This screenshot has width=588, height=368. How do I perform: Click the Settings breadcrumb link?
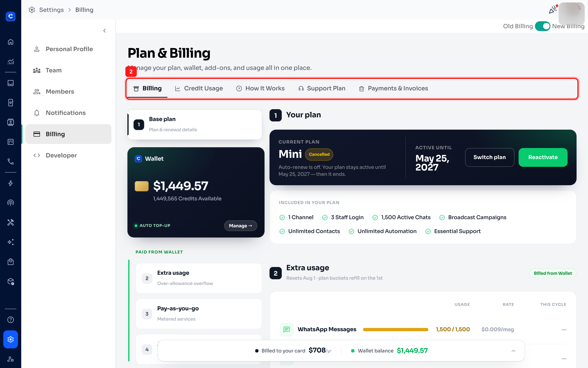51,10
